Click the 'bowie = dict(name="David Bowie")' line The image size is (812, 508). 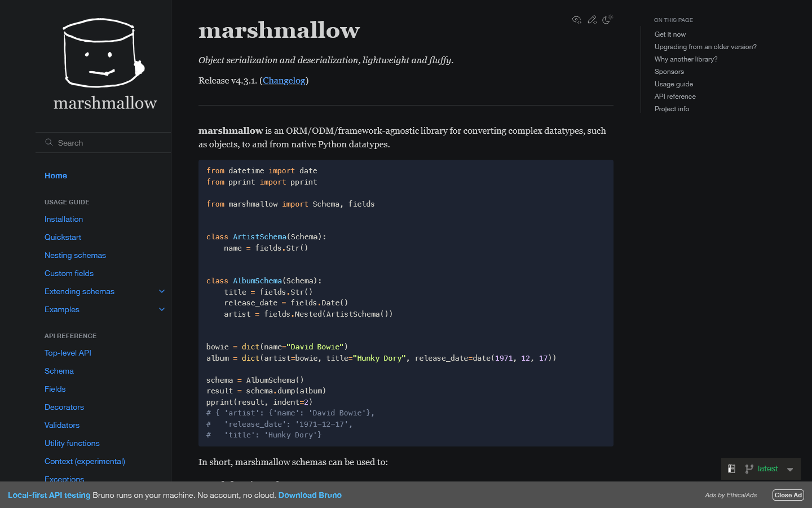pos(277,347)
